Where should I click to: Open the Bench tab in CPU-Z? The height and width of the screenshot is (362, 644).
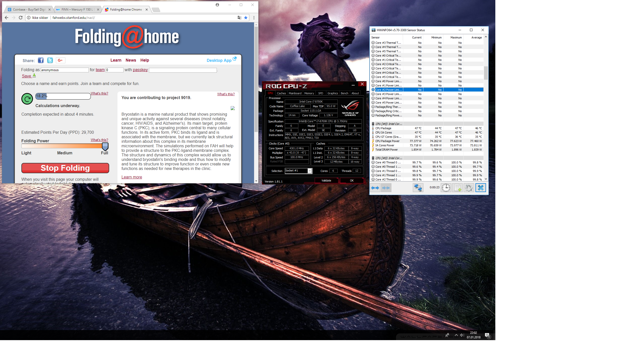[x=344, y=93]
